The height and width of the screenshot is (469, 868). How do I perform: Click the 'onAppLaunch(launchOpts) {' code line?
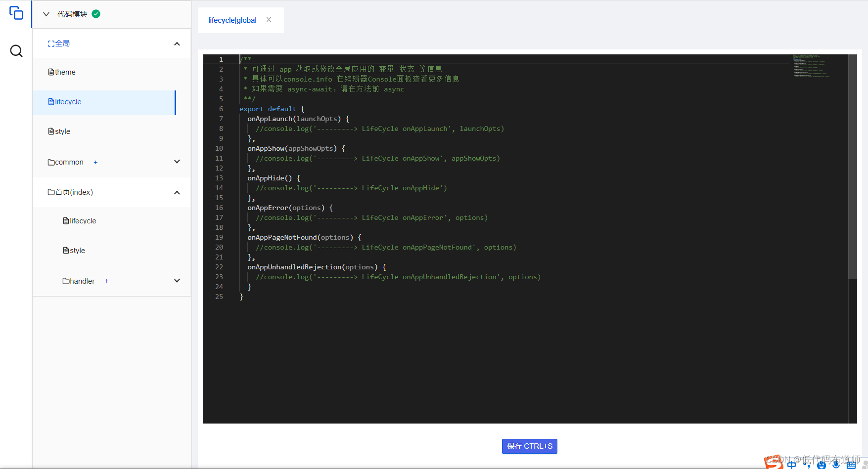(298, 119)
